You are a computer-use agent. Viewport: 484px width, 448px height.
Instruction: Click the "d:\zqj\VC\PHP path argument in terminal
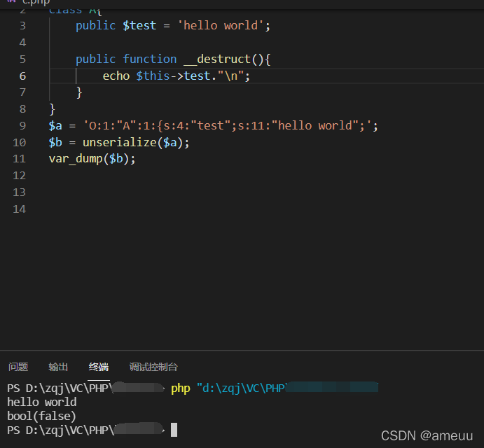click(241, 388)
